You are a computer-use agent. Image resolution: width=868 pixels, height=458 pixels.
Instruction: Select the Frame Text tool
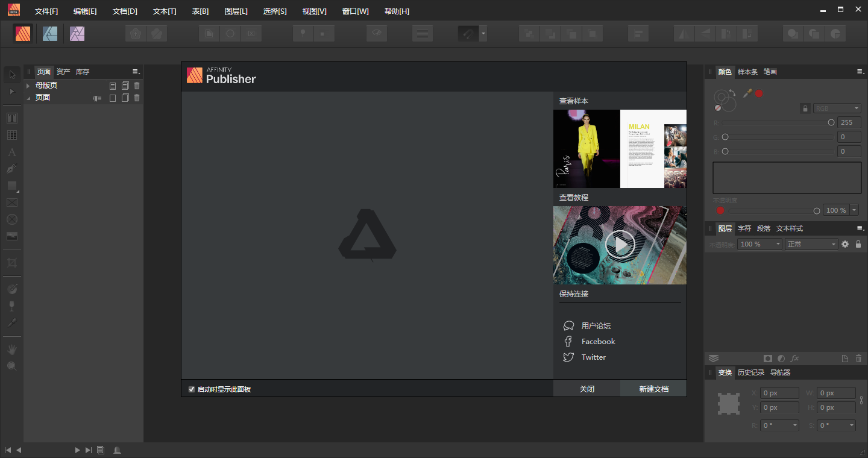click(x=12, y=118)
